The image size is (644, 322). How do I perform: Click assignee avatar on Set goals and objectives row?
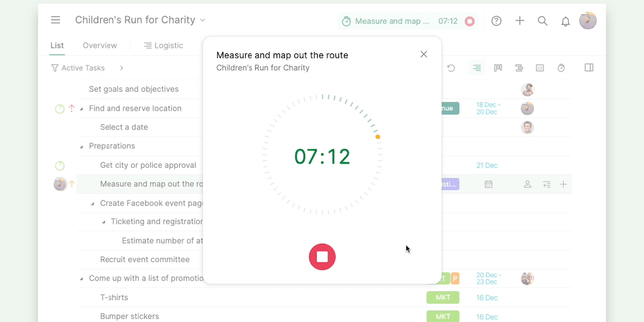(x=528, y=89)
